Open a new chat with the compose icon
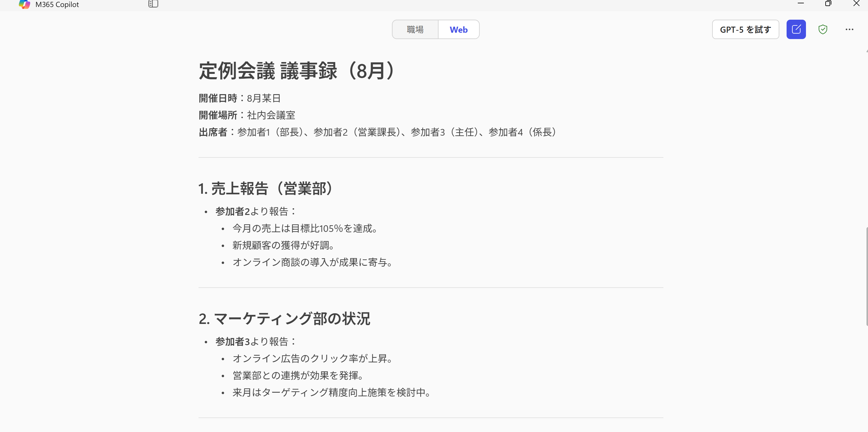Viewport: 868px width, 432px height. coord(796,29)
